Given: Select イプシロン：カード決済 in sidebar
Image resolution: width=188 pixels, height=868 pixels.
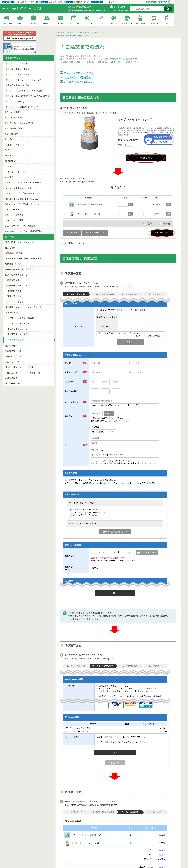Looking at the screenshot, I should point(29,63).
